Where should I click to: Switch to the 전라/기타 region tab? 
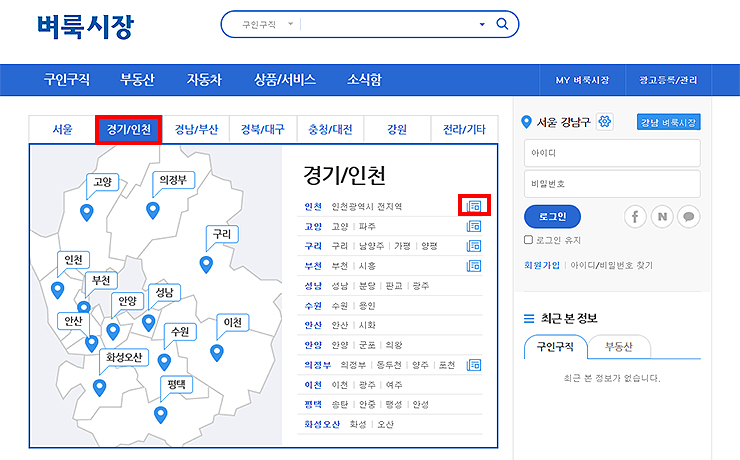(x=464, y=129)
